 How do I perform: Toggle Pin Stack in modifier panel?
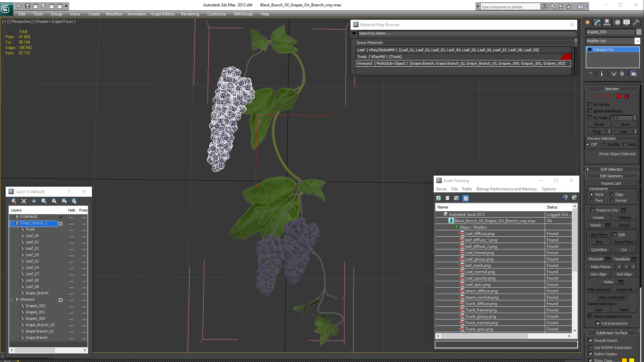(590, 74)
